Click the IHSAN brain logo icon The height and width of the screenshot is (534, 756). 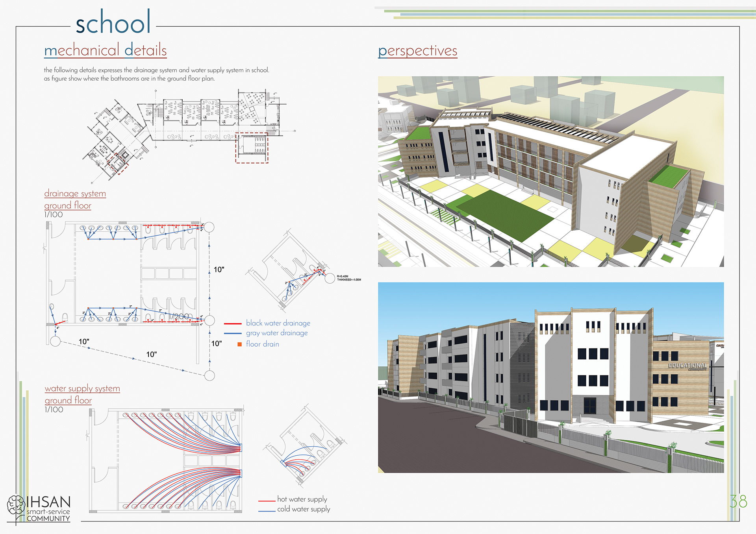tap(16, 505)
